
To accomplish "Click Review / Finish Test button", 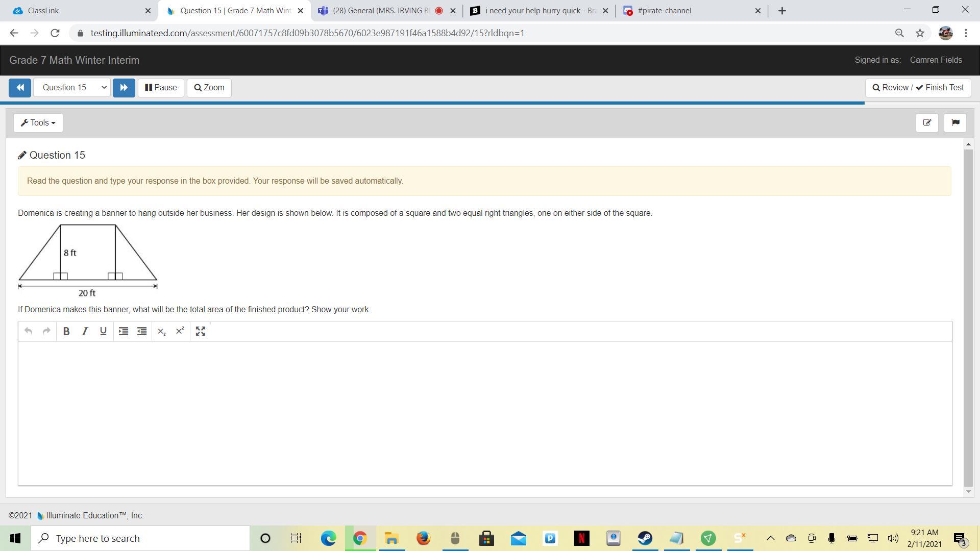I will [x=918, y=88].
